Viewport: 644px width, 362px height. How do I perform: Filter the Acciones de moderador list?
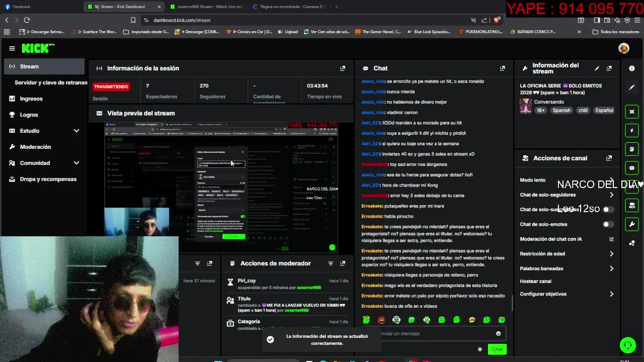pos(331,263)
